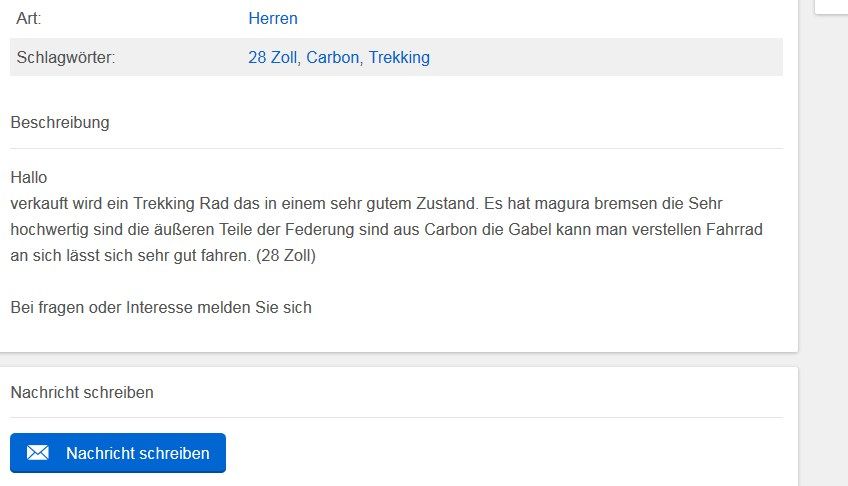
Task: Click the Nachricht schreiben section heading text
Action: point(82,393)
